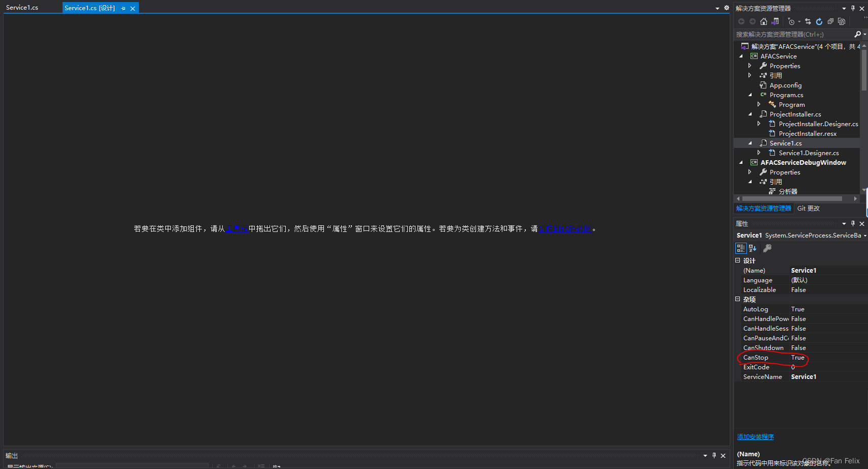Close the Service1.cs designer tab

(133, 8)
